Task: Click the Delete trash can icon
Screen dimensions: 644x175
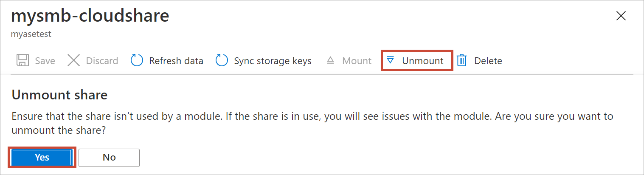Action: point(461,61)
